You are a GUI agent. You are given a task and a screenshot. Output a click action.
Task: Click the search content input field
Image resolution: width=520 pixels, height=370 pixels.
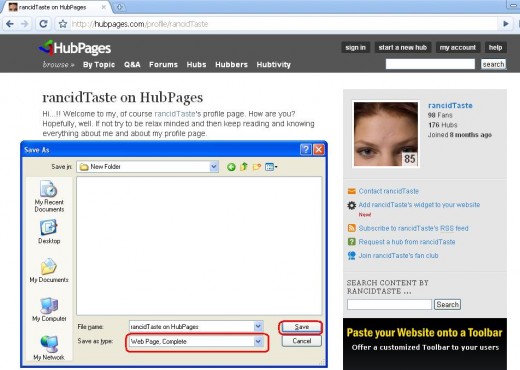pyautogui.click(x=389, y=304)
